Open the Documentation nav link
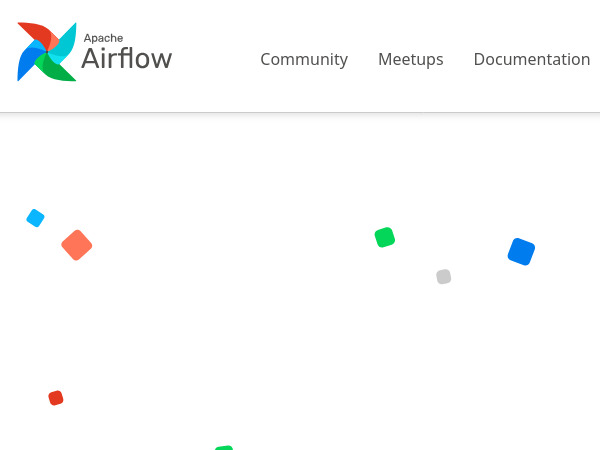Screen dimensions: 600x450 (x=531, y=59)
